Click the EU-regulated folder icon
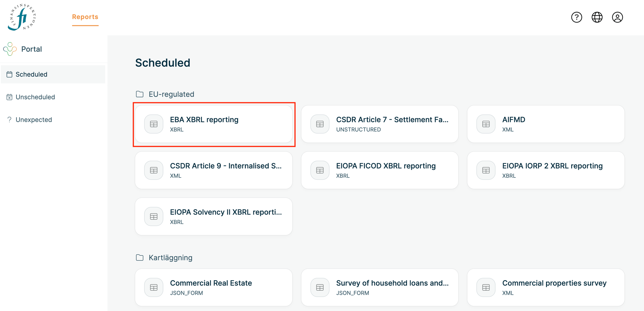The width and height of the screenshot is (644, 311). click(140, 94)
